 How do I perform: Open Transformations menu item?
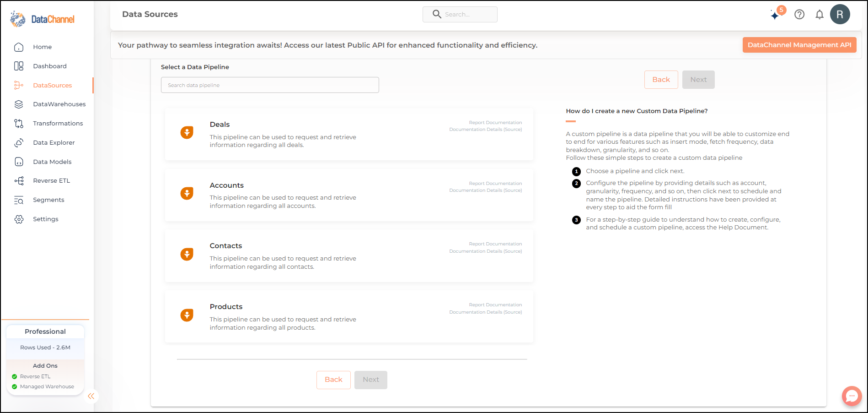(58, 124)
